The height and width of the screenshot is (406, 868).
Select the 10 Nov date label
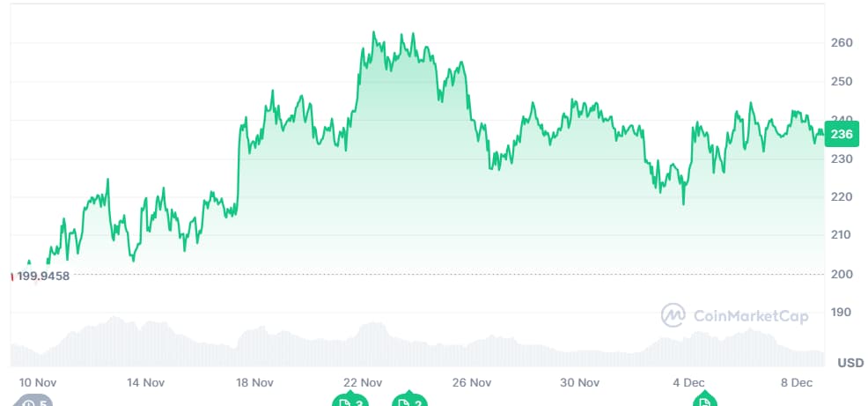coord(38,382)
